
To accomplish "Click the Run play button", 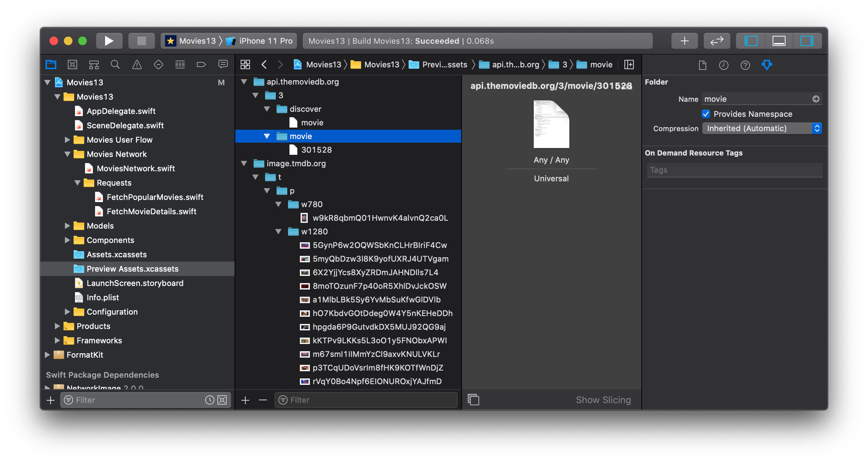I will [109, 41].
